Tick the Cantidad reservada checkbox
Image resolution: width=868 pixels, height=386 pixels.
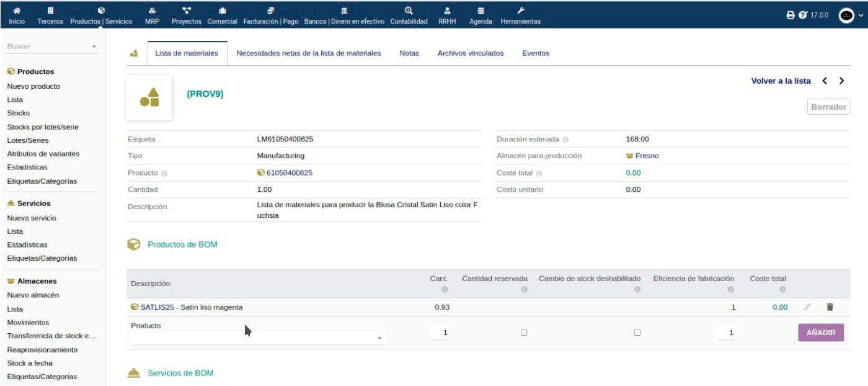click(x=524, y=333)
